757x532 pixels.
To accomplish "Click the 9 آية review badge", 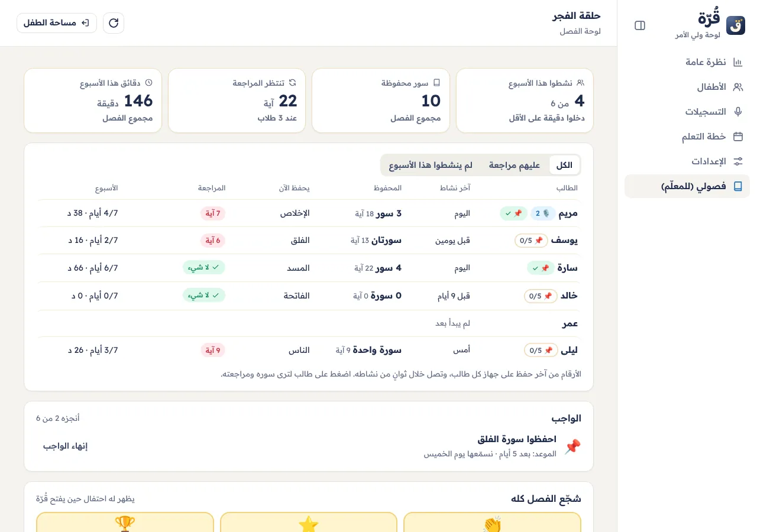I will (x=213, y=351).
